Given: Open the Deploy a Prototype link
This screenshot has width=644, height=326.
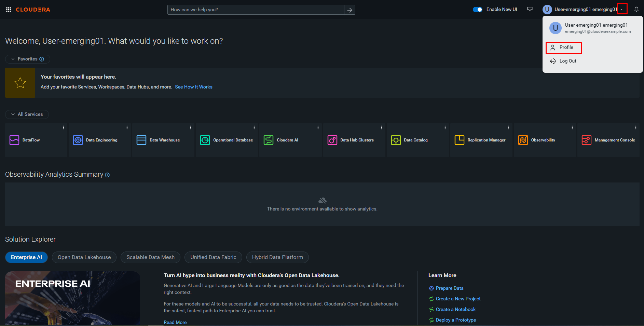Looking at the screenshot, I should pyautogui.click(x=456, y=320).
